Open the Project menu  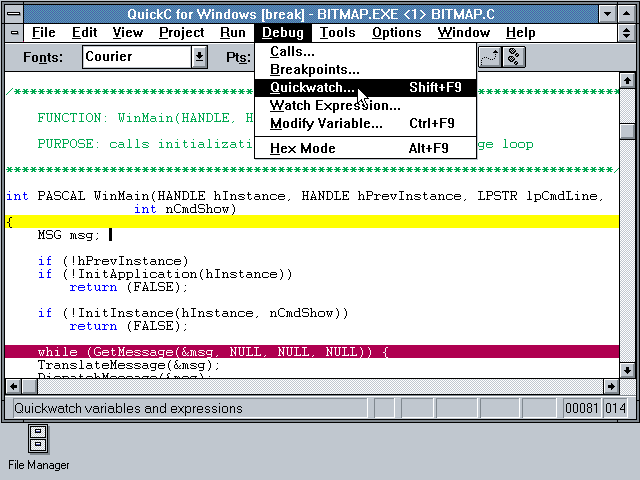[182, 33]
